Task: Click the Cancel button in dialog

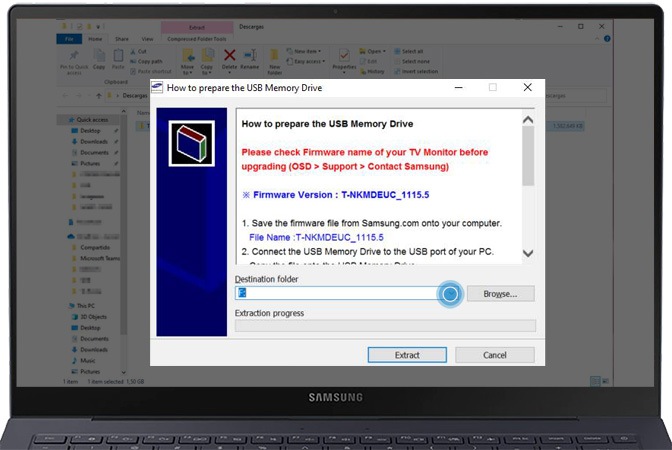Action: (x=495, y=355)
